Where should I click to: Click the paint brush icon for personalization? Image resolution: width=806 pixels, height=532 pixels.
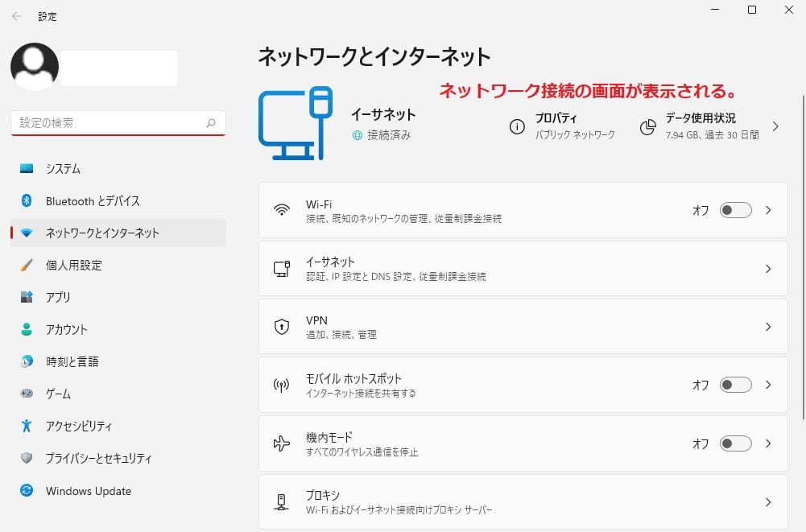coord(25,265)
